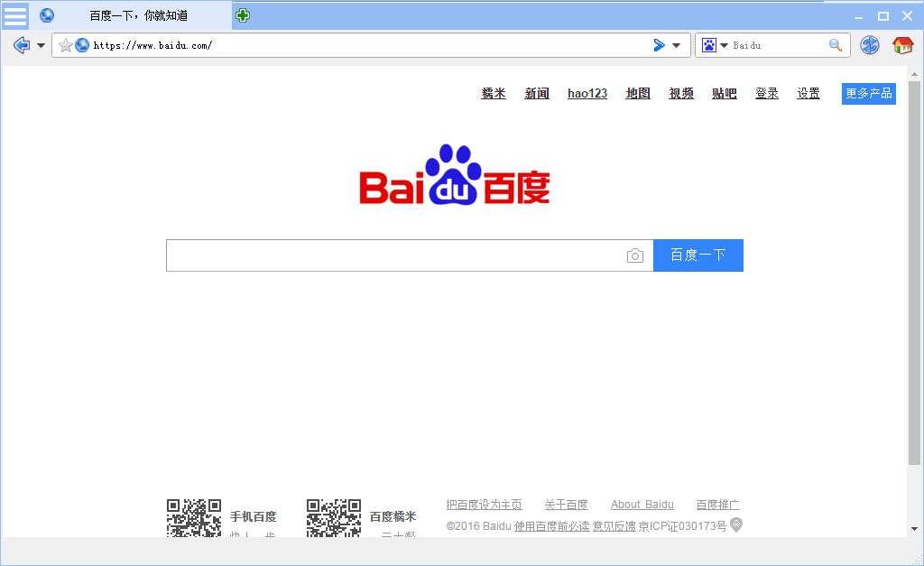Click the 手机百度 label text
Image resolution: width=924 pixels, height=566 pixels.
tap(254, 516)
